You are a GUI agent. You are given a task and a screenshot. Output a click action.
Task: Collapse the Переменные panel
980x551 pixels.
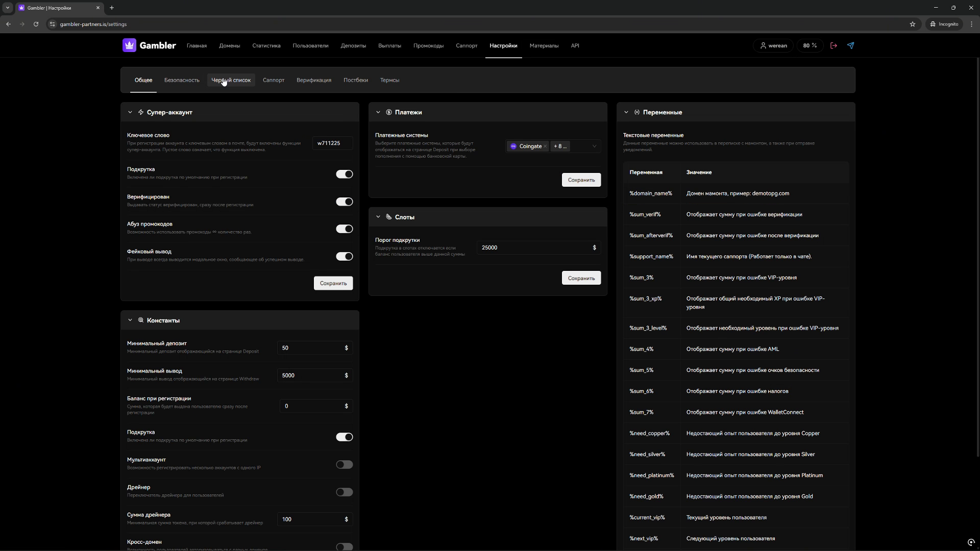626,112
